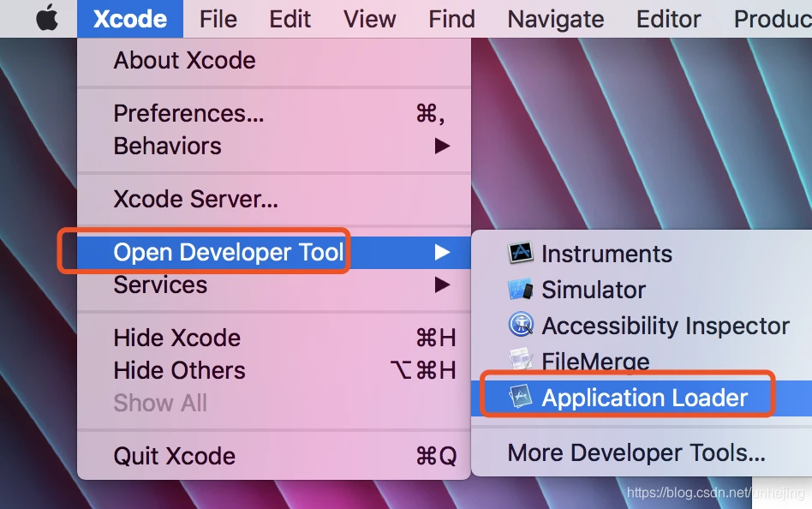
Task: Open the File menu
Action: (218, 19)
